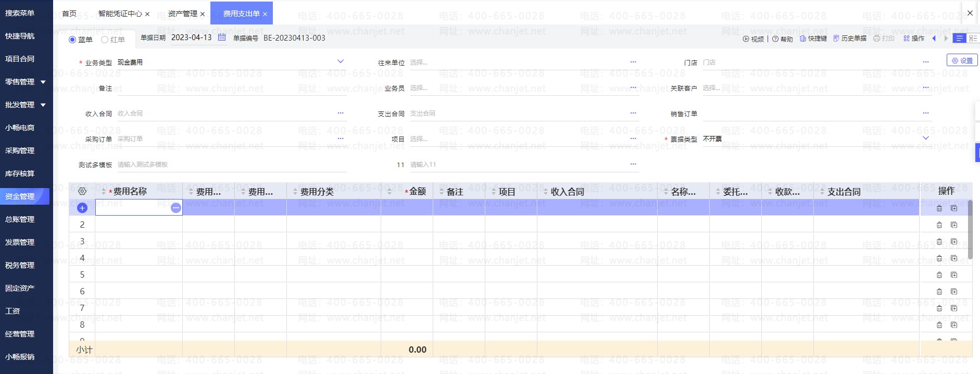Image resolution: width=980 pixels, height=374 pixels.
Task: Click the 设置 settings button
Action: 962,60
